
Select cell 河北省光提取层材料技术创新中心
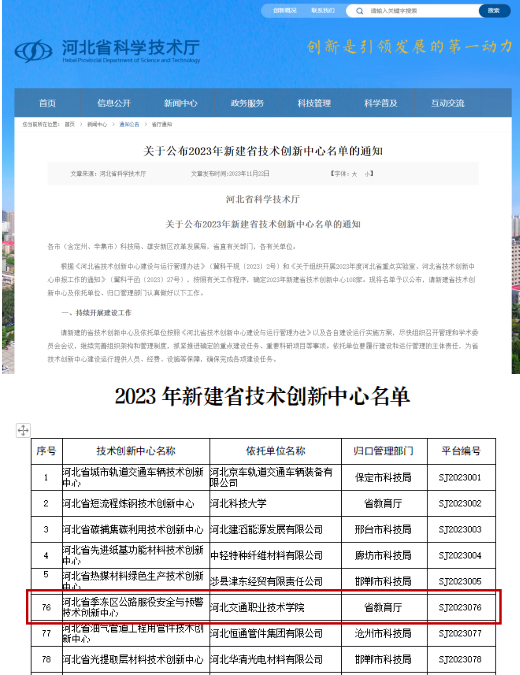click(136, 659)
